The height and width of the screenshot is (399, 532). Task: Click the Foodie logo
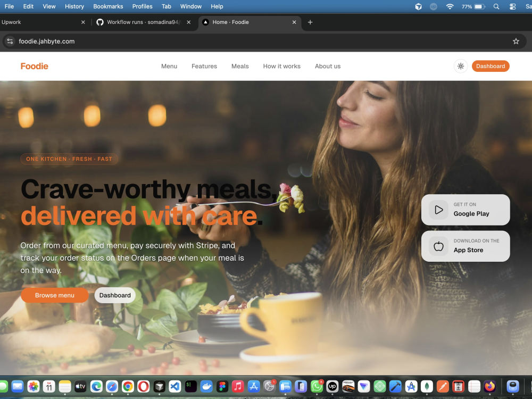[34, 66]
